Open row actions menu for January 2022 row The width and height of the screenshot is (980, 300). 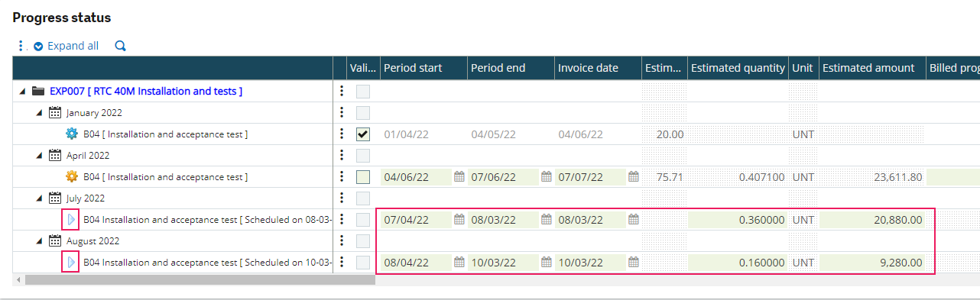coord(341,112)
